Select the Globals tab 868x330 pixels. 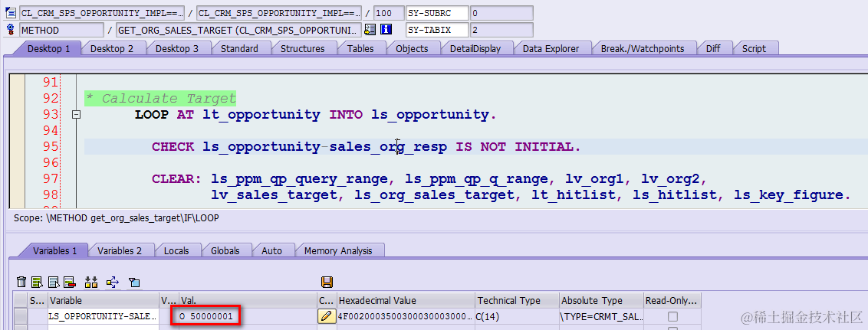point(225,250)
